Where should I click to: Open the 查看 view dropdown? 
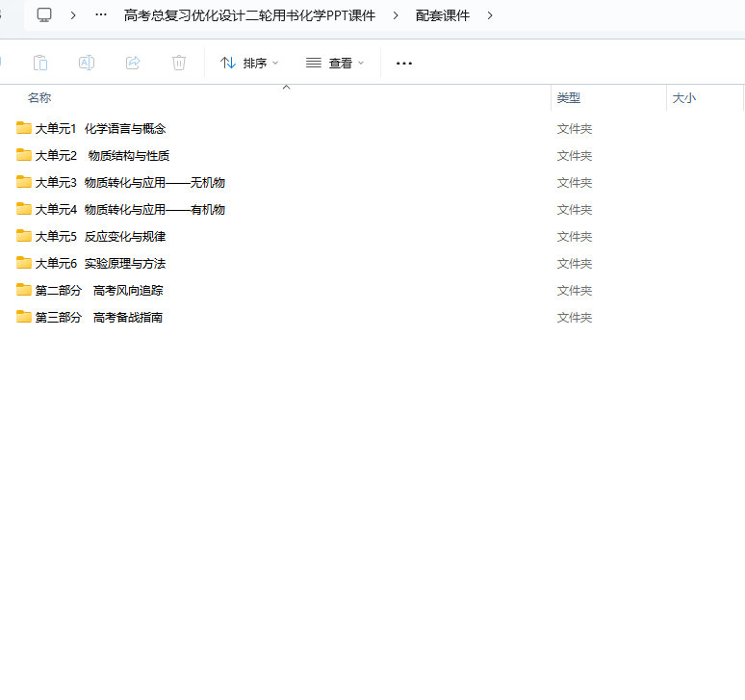pos(335,63)
